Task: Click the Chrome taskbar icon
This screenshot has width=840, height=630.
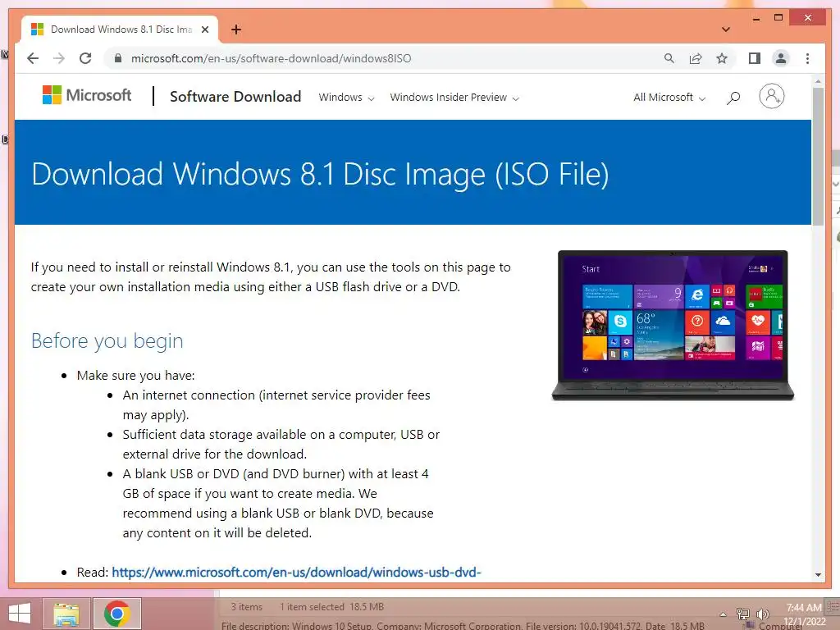Action: pos(117,614)
